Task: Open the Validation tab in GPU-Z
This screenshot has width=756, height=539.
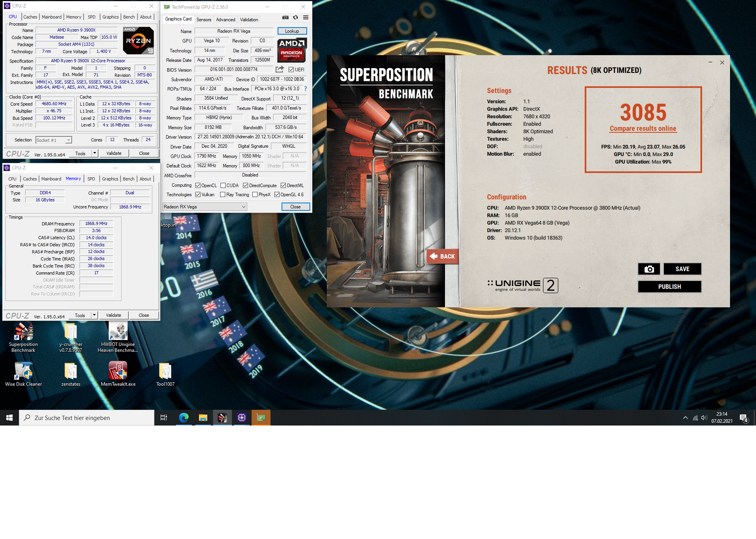Action: pyautogui.click(x=249, y=20)
